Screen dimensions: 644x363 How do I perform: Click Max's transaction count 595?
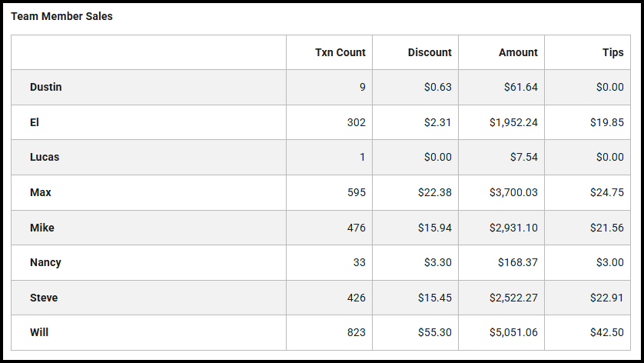[x=357, y=192]
